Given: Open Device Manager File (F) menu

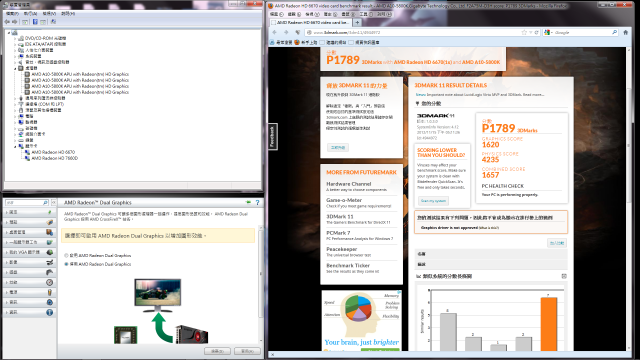Looking at the screenshot, I should pyautogui.click(x=12, y=13).
